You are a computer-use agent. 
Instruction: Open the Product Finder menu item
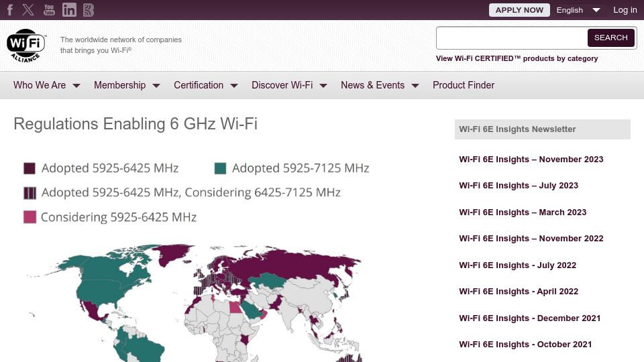(464, 85)
